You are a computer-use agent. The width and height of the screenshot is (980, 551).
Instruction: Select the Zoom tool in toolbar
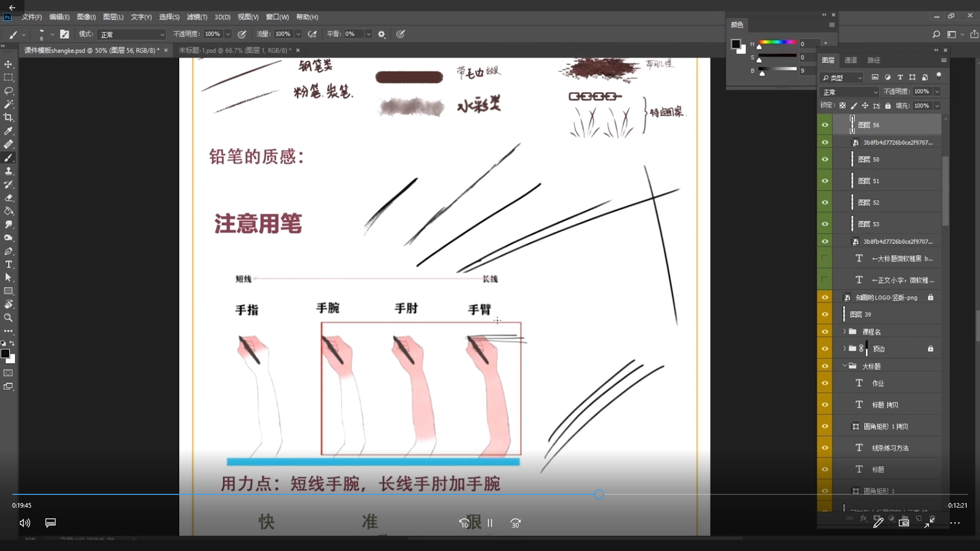click(8, 317)
